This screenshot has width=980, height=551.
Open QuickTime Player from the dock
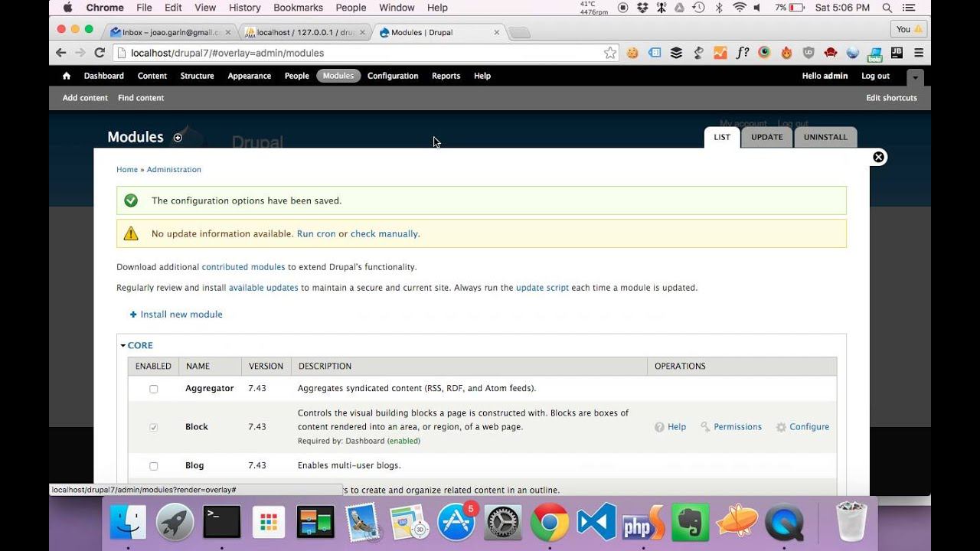[x=784, y=522]
